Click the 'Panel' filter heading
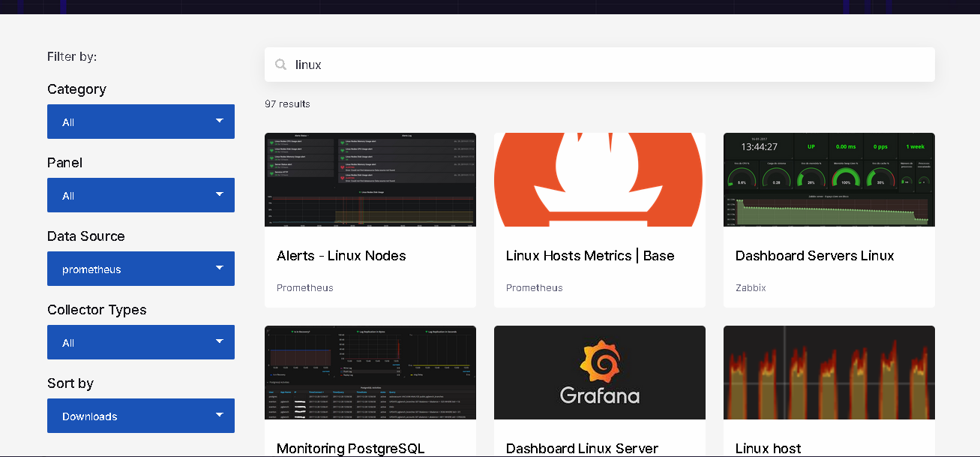The width and height of the screenshot is (980, 457). tap(64, 163)
